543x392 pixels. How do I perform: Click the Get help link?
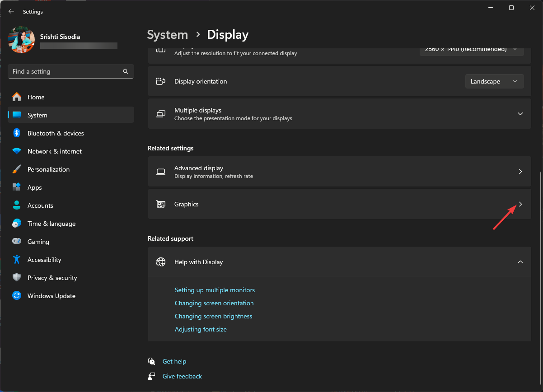click(x=174, y=361)
